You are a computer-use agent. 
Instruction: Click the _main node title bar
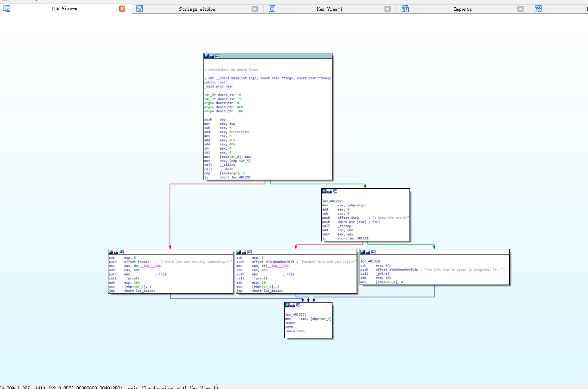click(x=275, y=56)
